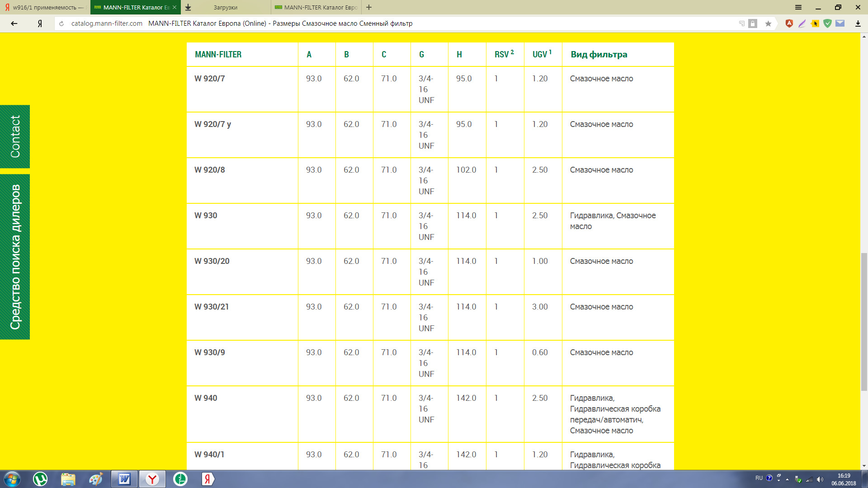Open the browser hamburger menu

pos(798,7)
